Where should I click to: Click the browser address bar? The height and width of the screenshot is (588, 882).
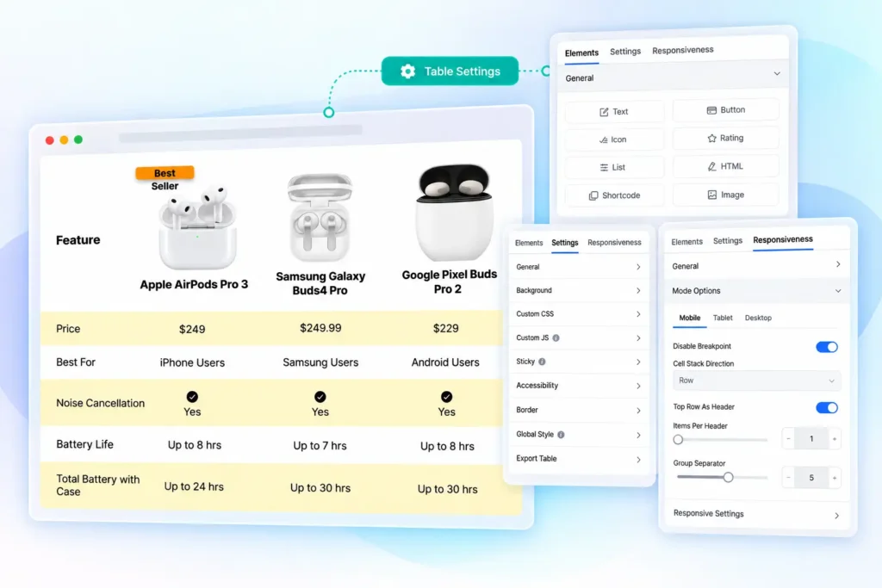click(241, 133)
